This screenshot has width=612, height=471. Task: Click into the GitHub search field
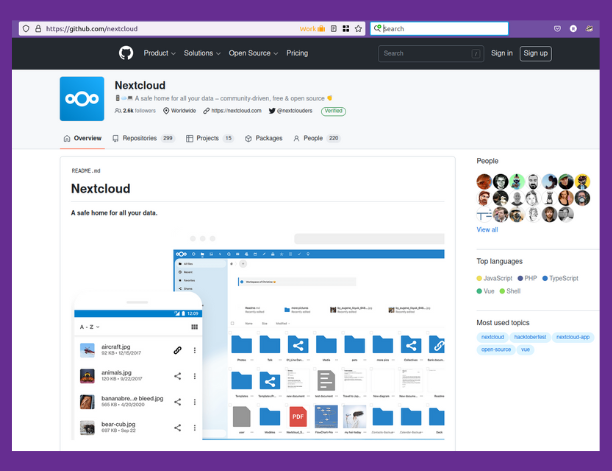click(431, 53)
